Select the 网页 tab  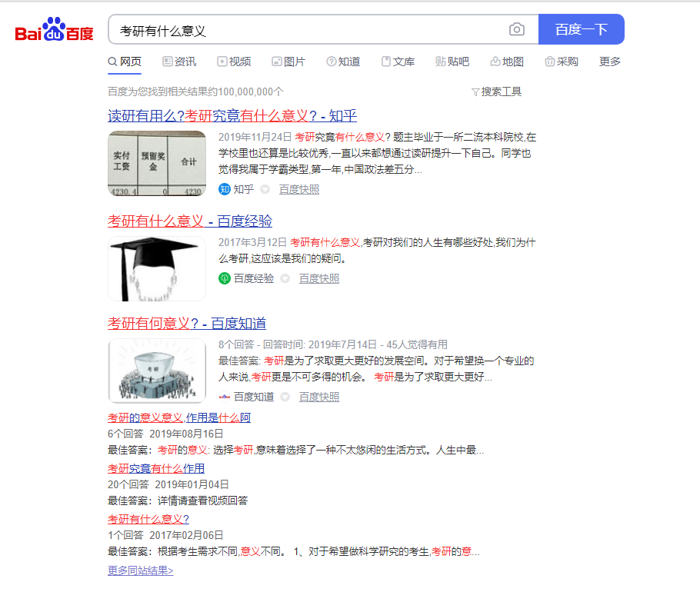click(x=125, y=62)
